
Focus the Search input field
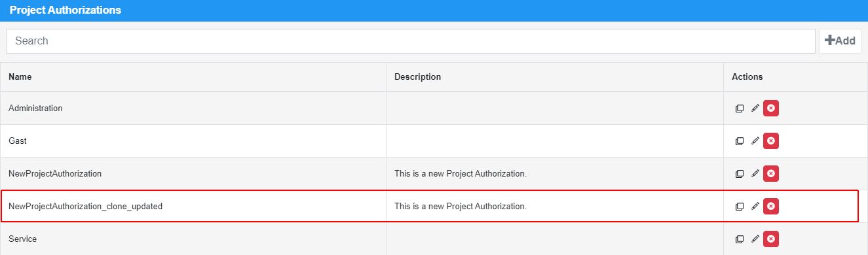coord(411,41)
